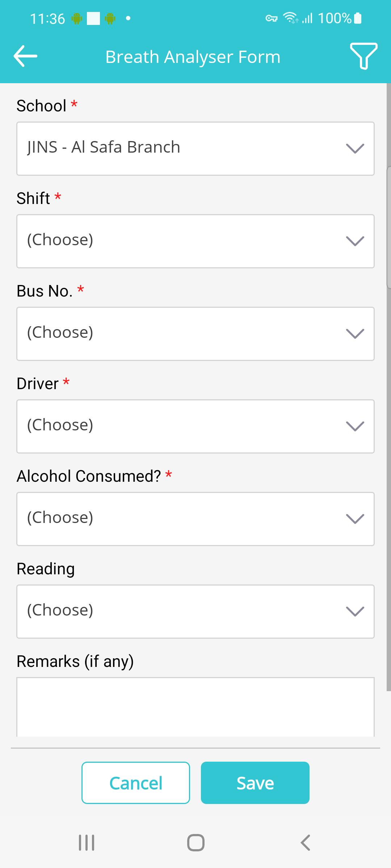
Task: Open the Bus No. dropdown
Action: (x=195, y=334)
